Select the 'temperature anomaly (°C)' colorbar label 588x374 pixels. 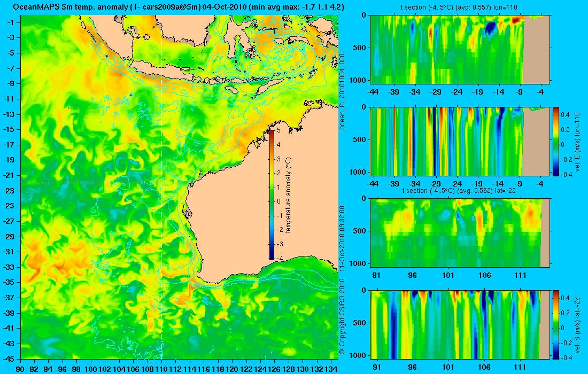(x=288, y=195)
